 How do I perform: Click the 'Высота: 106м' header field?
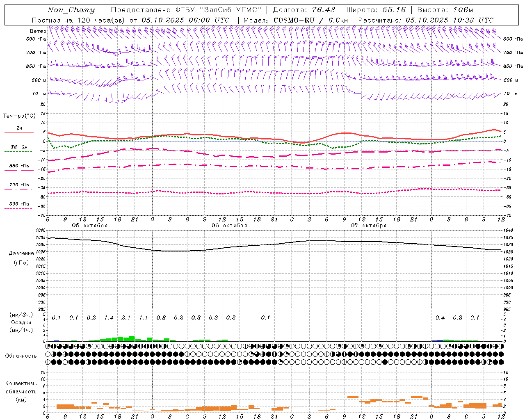pyautogui.click(x=445, y=10)
